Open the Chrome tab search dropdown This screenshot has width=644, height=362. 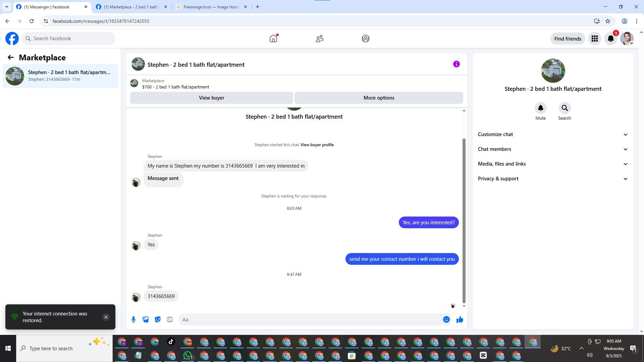click(7, 7)
